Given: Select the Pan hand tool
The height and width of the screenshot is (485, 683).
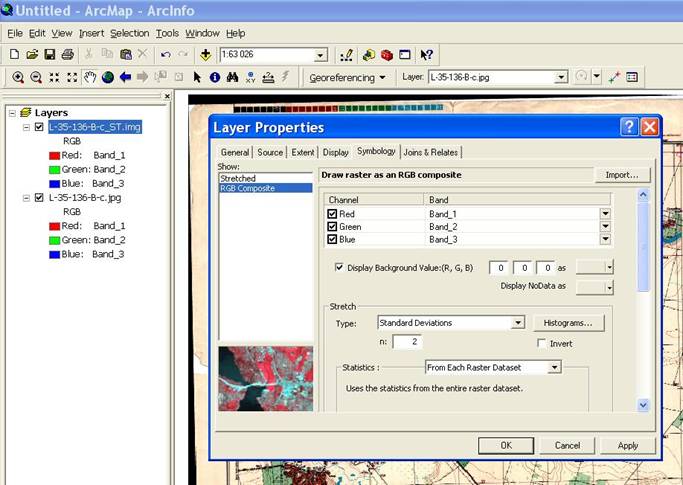Looking at the screenshot, I should pyautogui.click(x=90, y=77).
